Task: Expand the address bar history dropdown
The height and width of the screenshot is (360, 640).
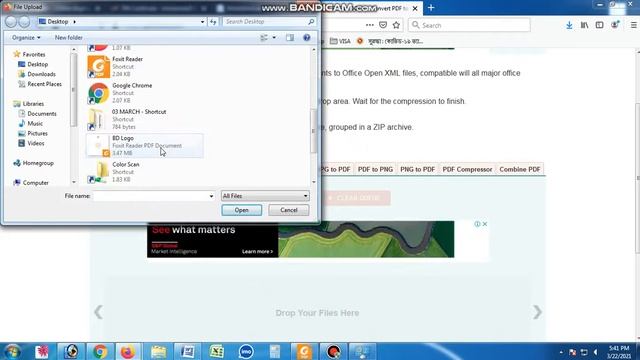Action: click(202, 22)
